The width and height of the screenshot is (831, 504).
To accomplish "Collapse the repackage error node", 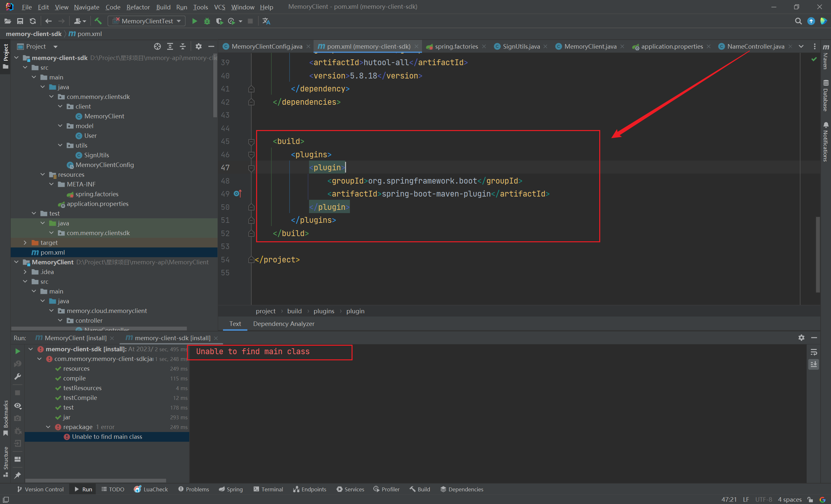I will pyautogui.click(x=48, y=427).
